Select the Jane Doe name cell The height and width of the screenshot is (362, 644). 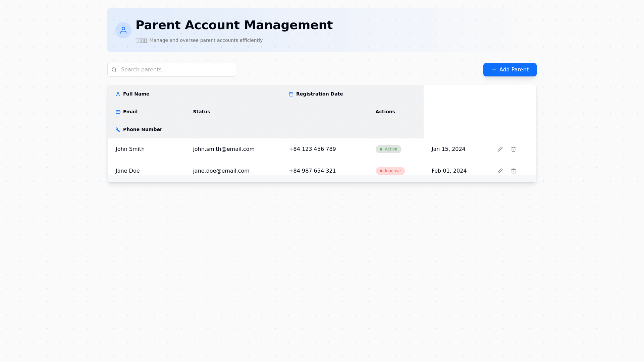point(127,171)
